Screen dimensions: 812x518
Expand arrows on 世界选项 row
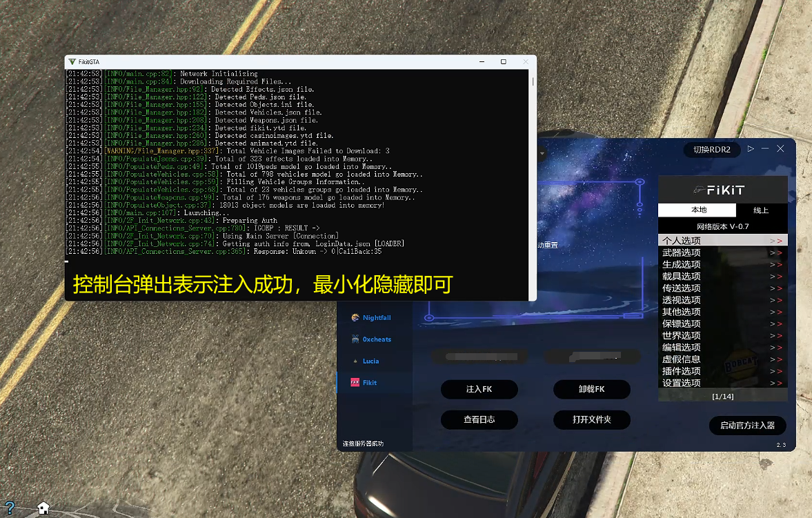(775, 336)
